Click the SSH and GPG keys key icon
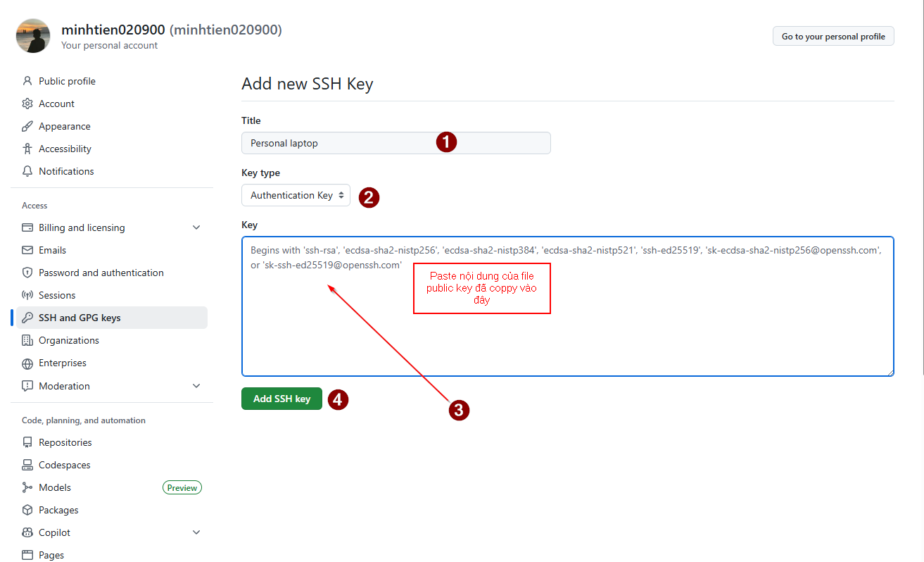The height and width of the screenshot is (562, 924). (27, 318)
